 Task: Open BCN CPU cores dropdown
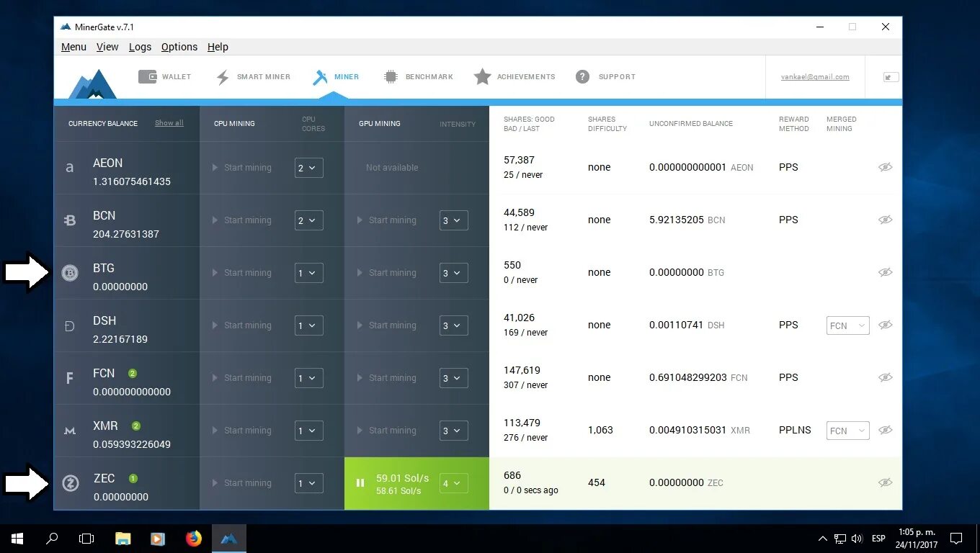click(x=308, y=220)
